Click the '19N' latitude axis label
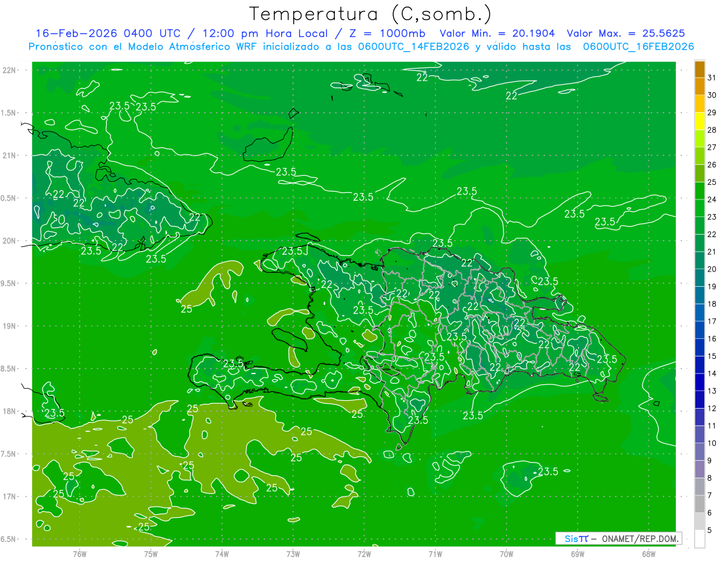Screen dimensions: 728x562 pyautogui.click(x=10, y=326)
